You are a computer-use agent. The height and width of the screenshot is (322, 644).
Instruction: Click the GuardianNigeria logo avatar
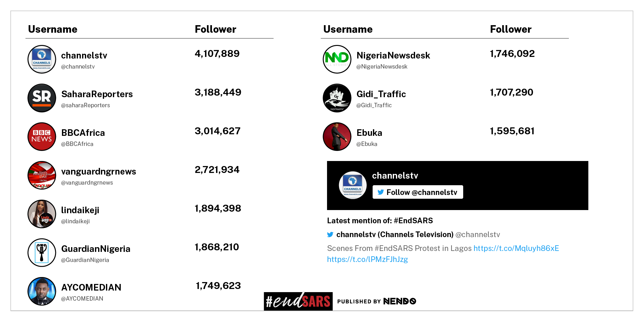coord(42,253)
